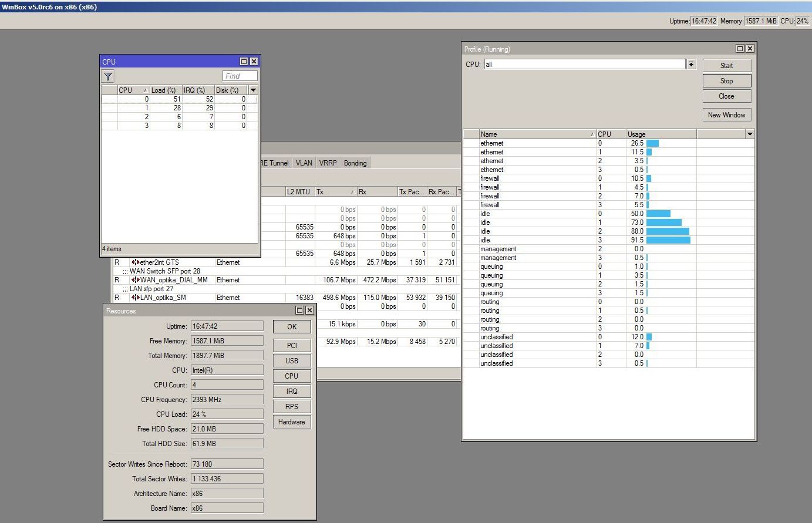Open the filter icon in CPU window
Image resolution: width=812 pixels, height=523 pixels.
(108, 76)
